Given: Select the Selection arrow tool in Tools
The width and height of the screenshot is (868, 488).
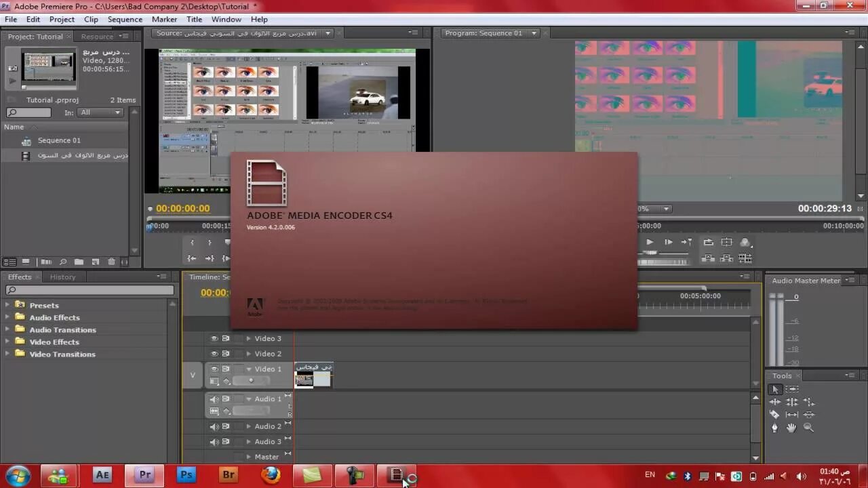Looking at the screenshot, I should [x=775, y=390].
